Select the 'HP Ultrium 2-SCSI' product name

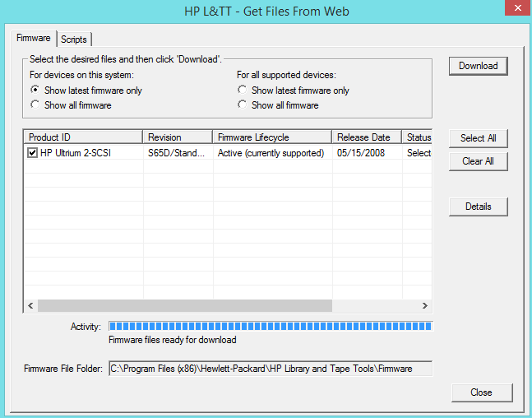[x=76, y=153]
